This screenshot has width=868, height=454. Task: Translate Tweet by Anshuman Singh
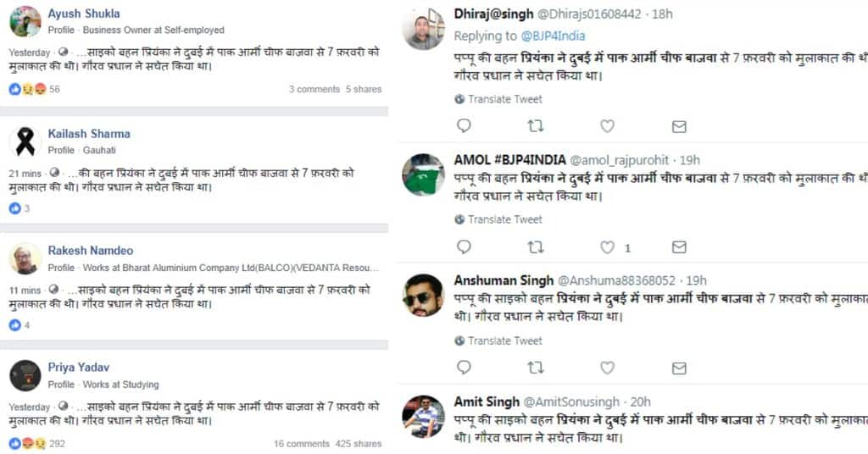pos(504,340)
